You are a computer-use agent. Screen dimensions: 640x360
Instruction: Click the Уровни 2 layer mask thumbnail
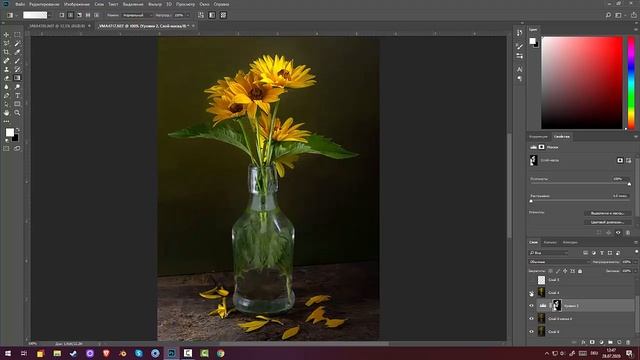[x=557, y=305]
